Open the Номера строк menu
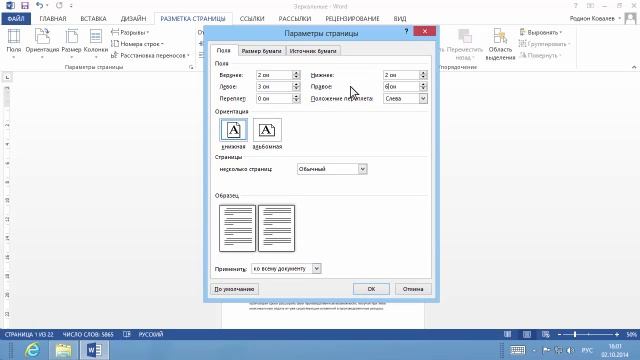The image size is (640, 360). [137, 44]
